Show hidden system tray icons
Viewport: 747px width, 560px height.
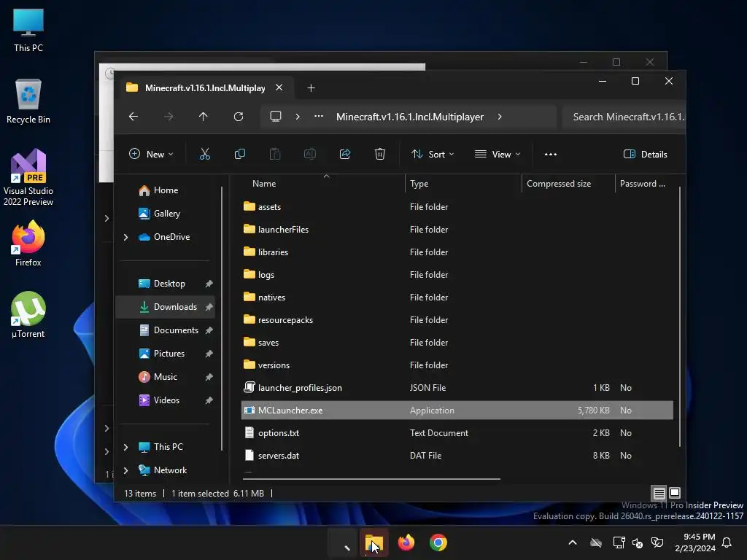[573, 542]
